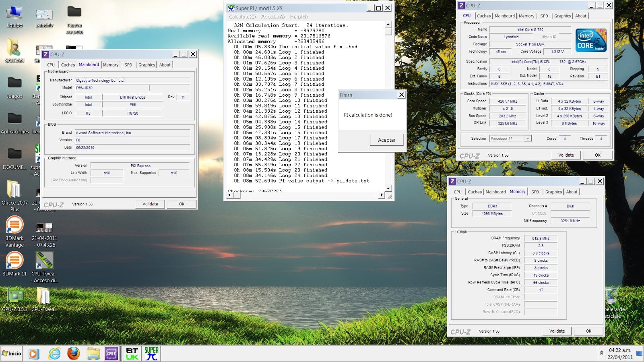Open About tab in Mainboard CPU-Z window
The image size is (644, 362).
tap(165, 65)
